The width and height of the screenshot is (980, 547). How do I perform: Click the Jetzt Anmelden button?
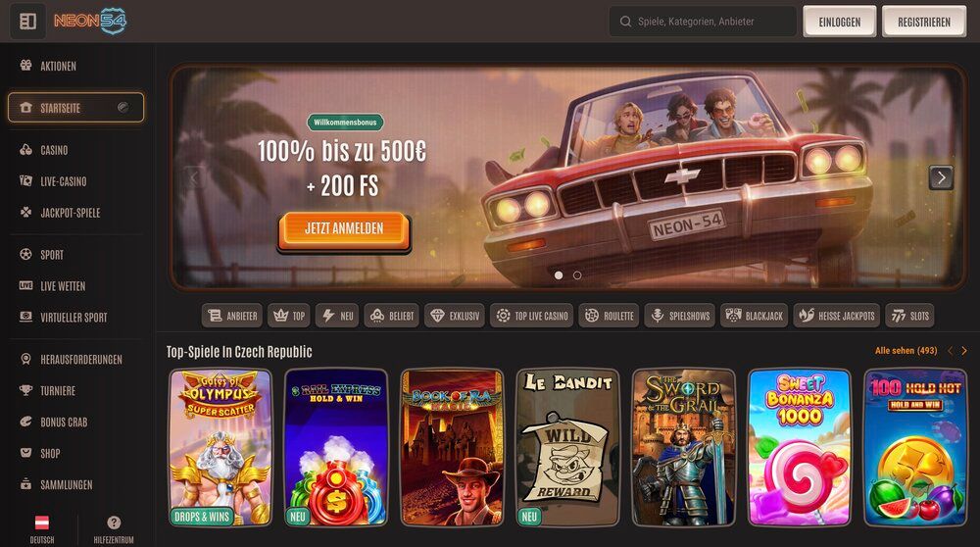344,228
